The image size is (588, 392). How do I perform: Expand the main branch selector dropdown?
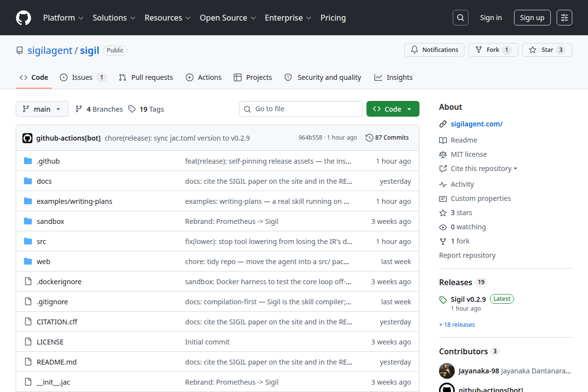(x=42, y=109)
